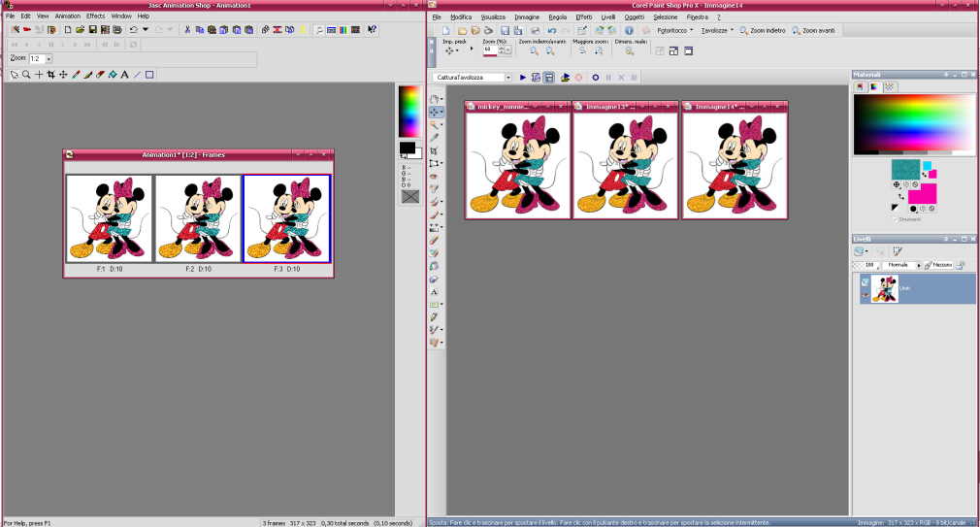
Task: Select the Text tool in Paint Shop Pro toolbox
Action: coord(435,292)
